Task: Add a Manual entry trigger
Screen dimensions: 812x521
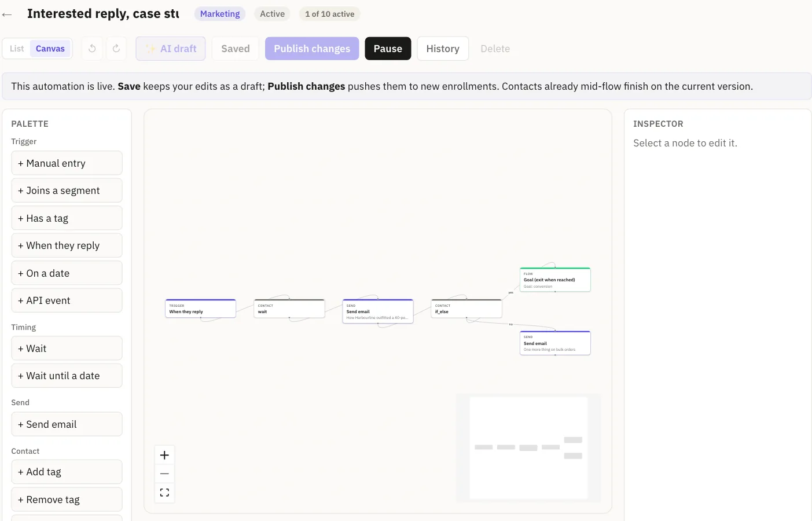Action: point(67,163)
